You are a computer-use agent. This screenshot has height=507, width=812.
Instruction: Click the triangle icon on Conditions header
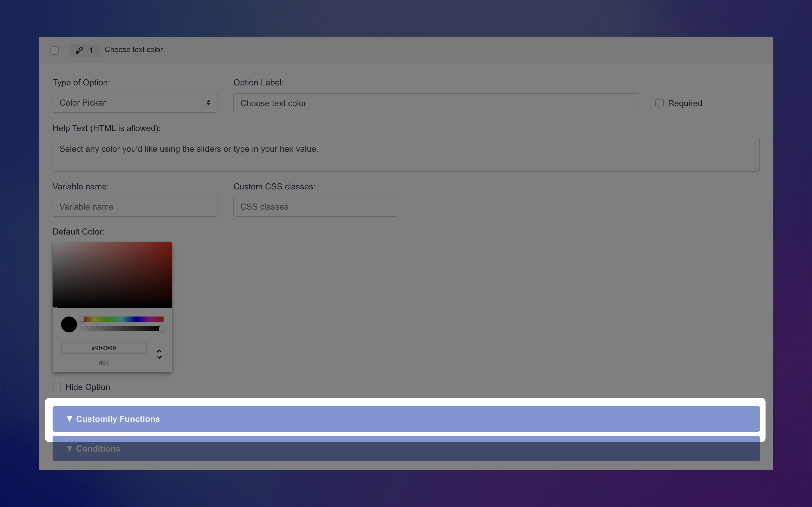click(x=70, y=449)
